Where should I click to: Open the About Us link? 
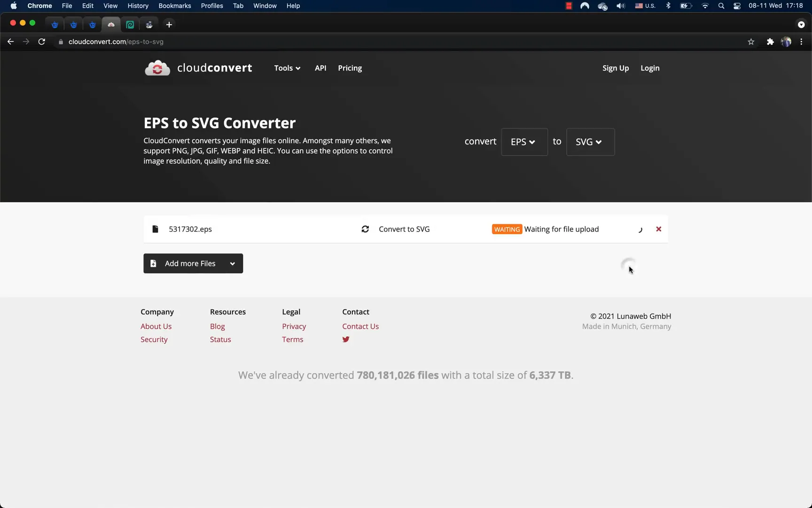(156, 326)
